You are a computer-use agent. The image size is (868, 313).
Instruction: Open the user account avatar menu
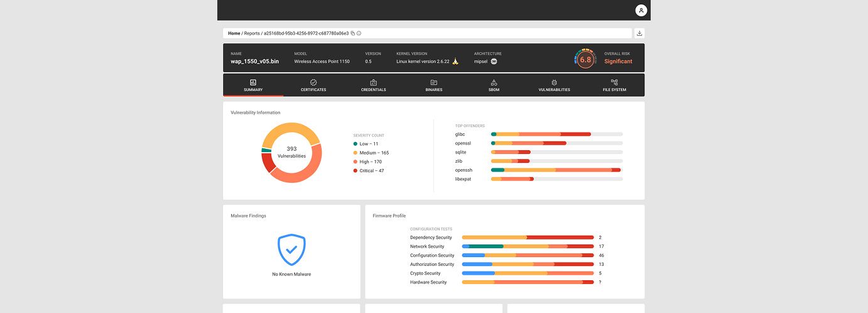click(x=641, y=10)
